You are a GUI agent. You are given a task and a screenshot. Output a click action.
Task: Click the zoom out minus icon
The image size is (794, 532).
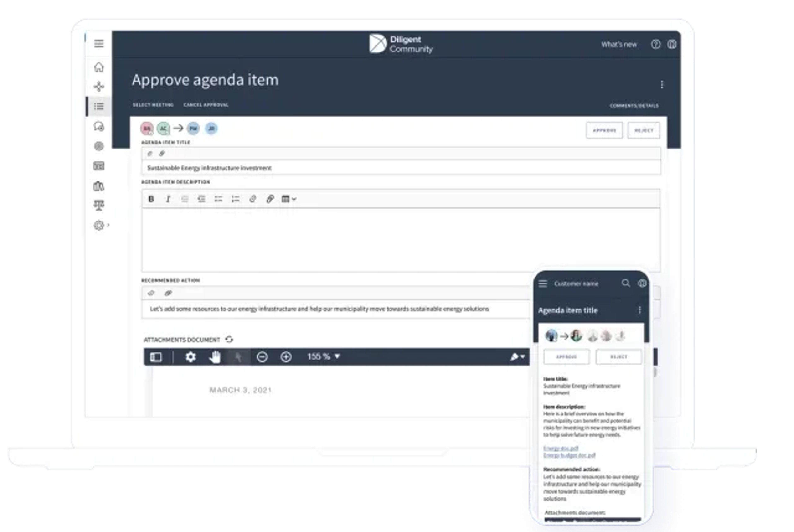262,357
